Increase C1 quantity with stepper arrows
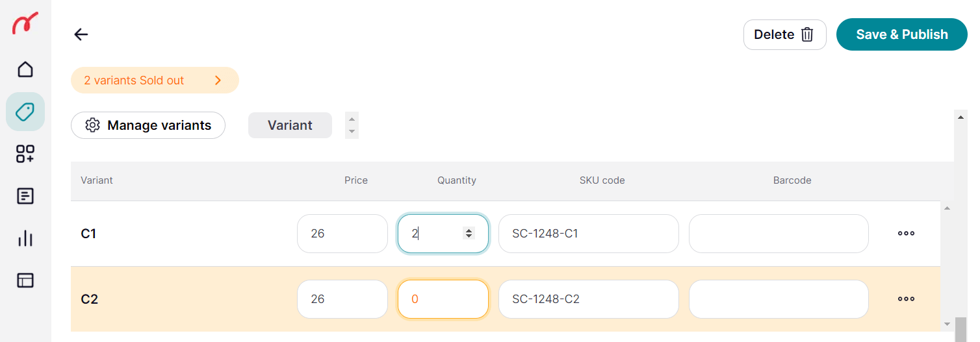Image resolution: width=980 pixels, height=342 pixels. point(469,230)
